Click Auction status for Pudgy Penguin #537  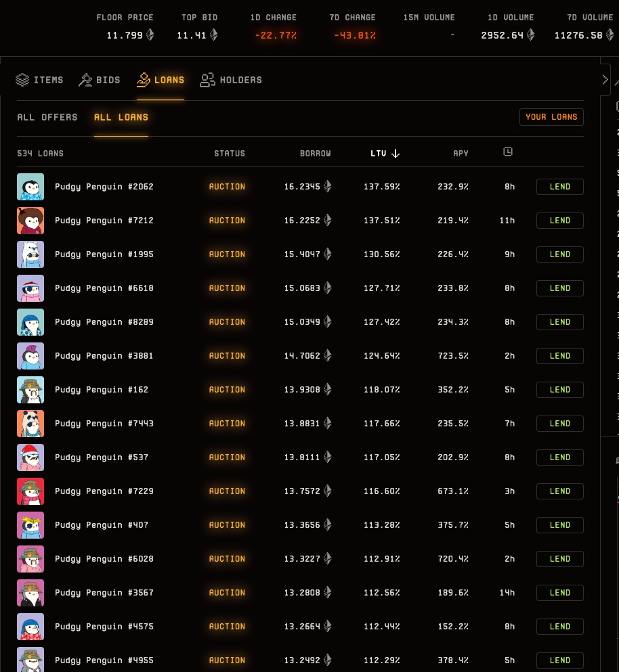coord(227,457)
